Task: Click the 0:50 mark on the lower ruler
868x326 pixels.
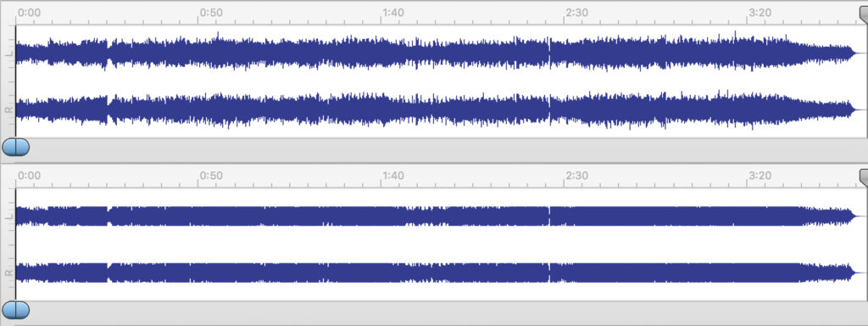Action: click(x=211, y=176)
